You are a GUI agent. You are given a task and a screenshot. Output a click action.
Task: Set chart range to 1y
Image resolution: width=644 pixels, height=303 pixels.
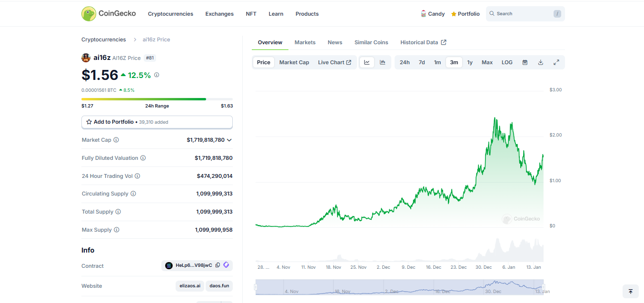coord(470,62)
